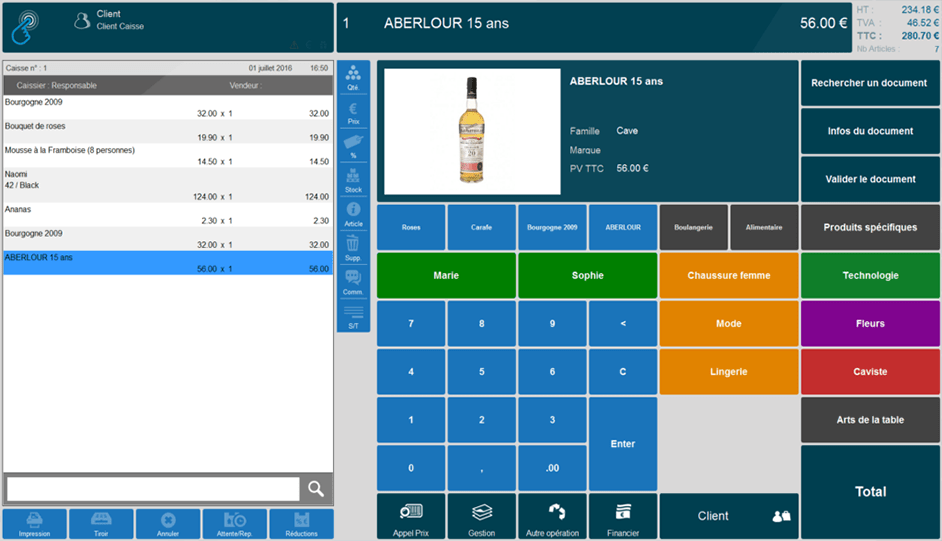
Task: Click the magnifying glass search icon
Action: [x=316, y=489]
